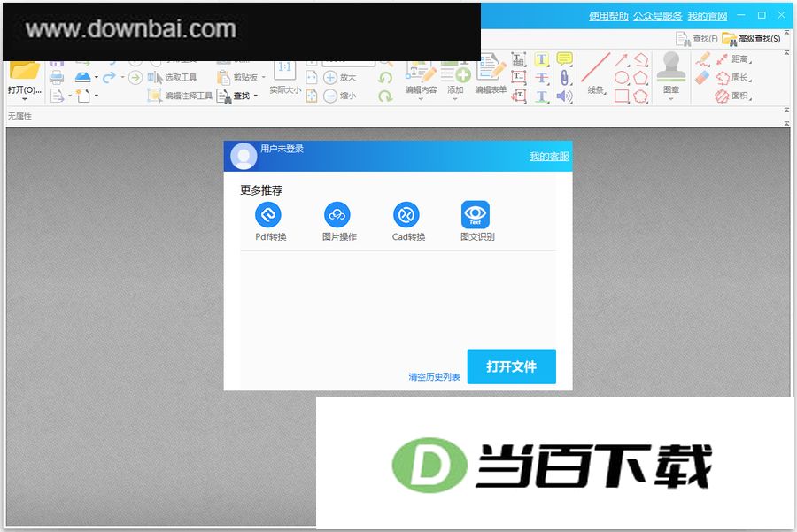
Task: Click the yellow folder Open (打开) icon
Action: (24, 71)
